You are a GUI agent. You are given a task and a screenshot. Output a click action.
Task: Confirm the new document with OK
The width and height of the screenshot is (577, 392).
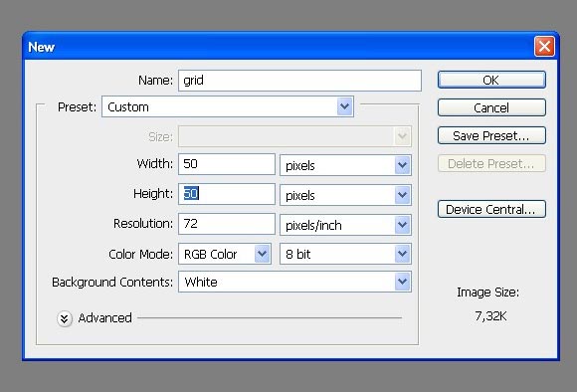coord(491,80)
